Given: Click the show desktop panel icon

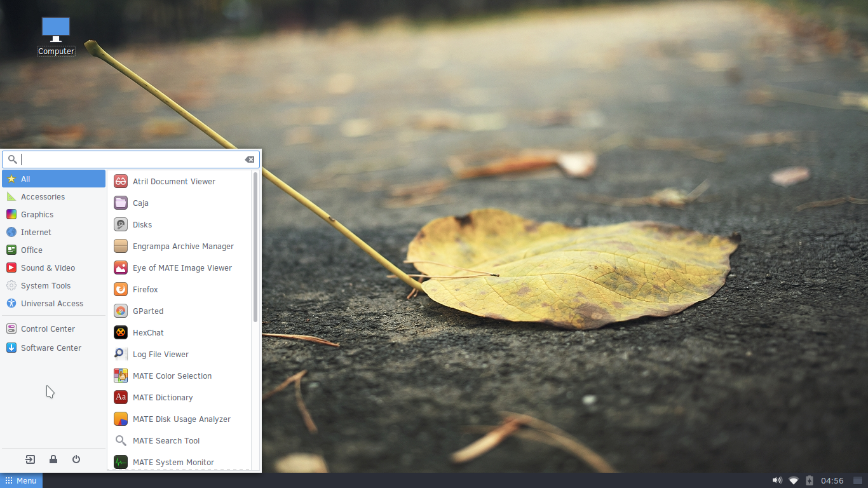Looking at the screenshot, I should (x=858, y=480).
